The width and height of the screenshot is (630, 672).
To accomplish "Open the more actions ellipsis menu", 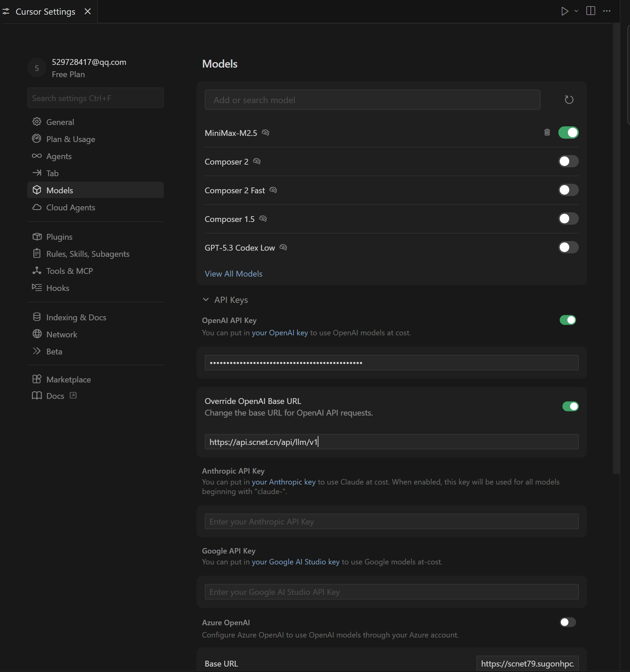I will (607, 11).
